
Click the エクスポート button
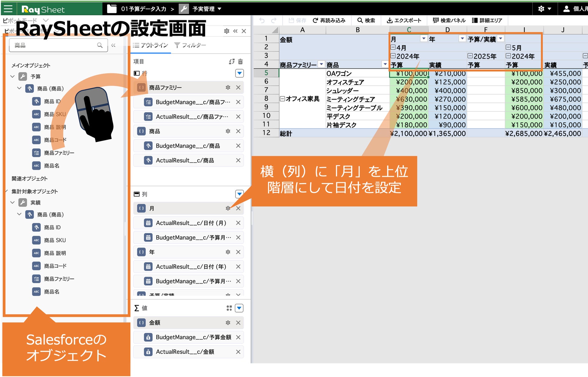coord(404,20)
